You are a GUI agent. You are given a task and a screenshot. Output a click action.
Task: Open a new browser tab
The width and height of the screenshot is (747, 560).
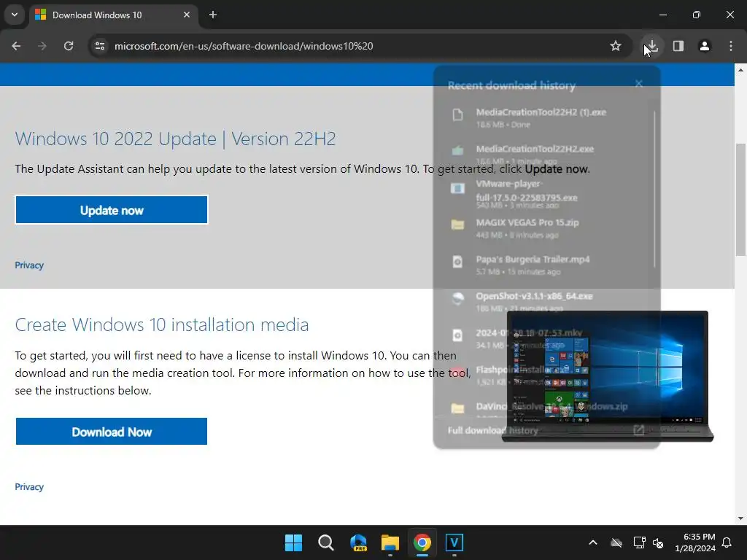tap(213, 15)
